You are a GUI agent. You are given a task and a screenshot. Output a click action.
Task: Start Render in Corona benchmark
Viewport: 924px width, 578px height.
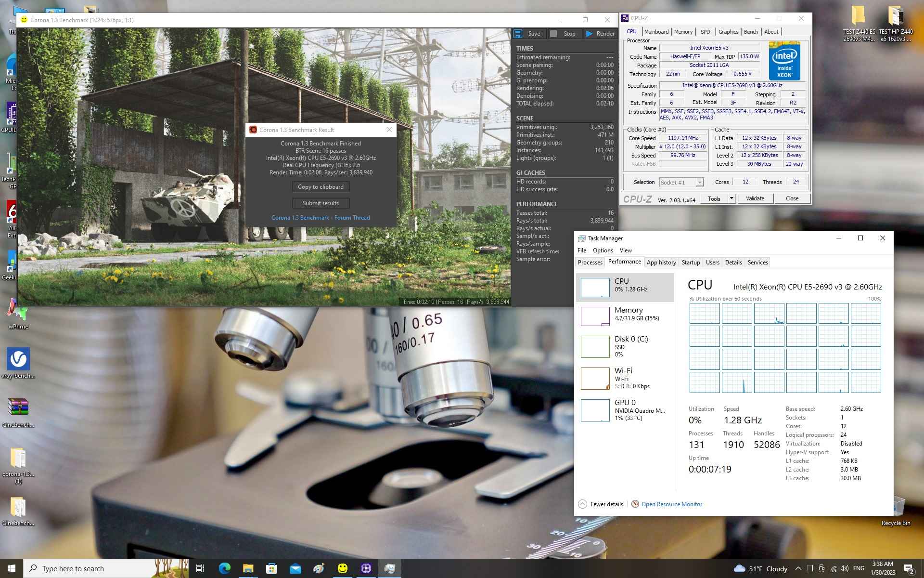600,34
